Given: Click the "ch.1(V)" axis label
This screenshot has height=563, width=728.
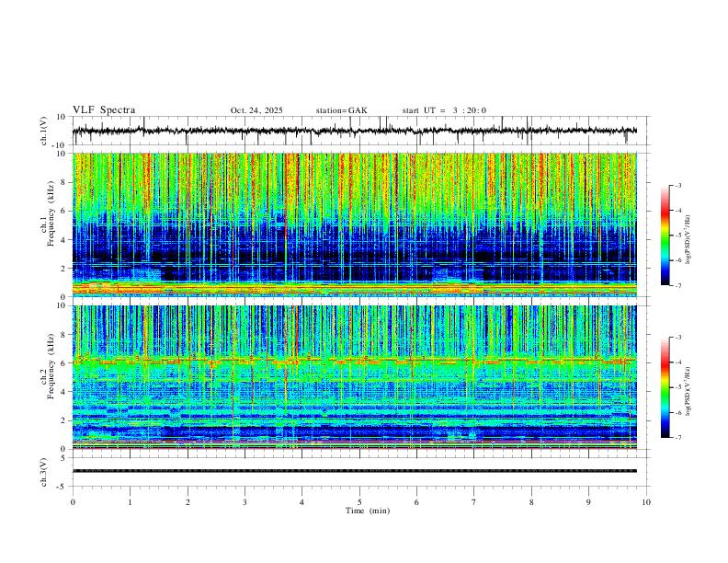Looking at the screenshot, I should (44, 131).
